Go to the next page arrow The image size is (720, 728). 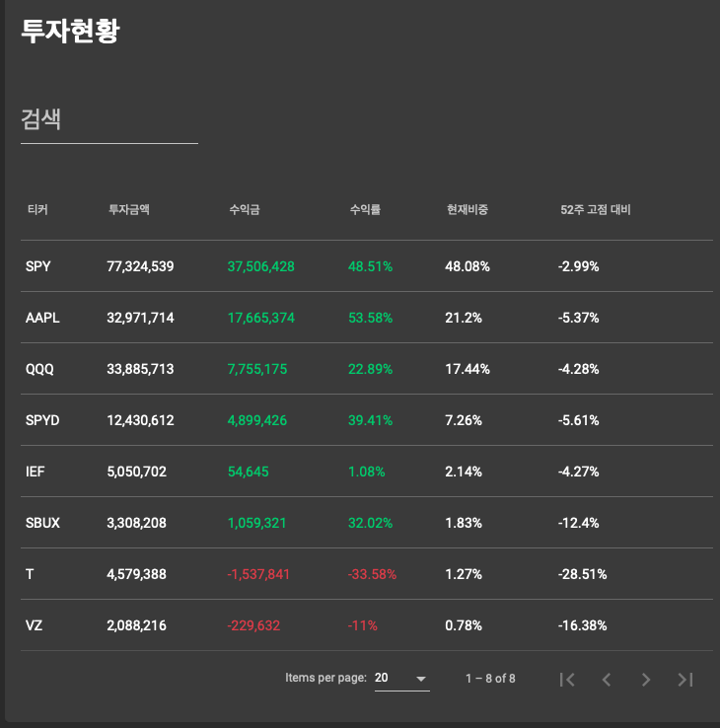click(x=646, y=680)
